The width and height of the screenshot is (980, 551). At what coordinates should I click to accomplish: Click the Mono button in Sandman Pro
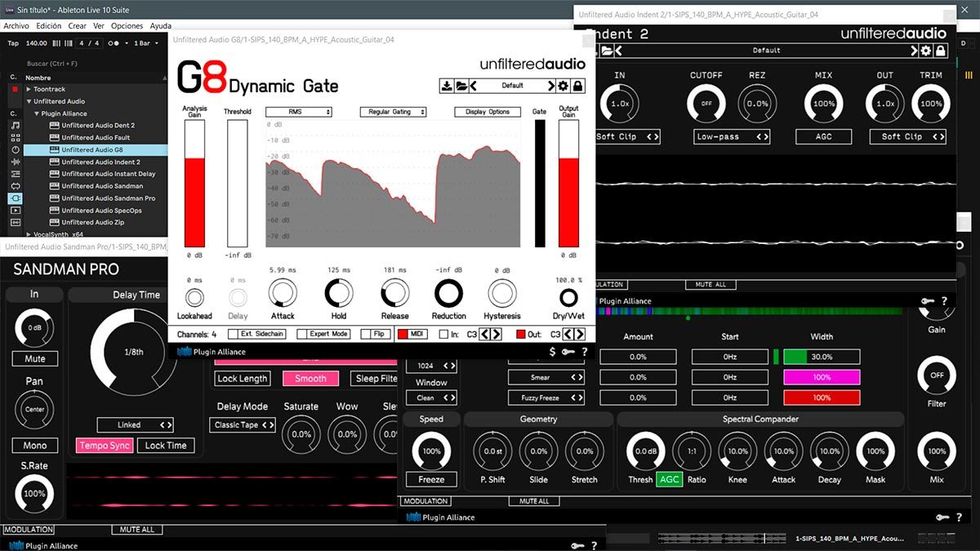(x=35, y=446)
